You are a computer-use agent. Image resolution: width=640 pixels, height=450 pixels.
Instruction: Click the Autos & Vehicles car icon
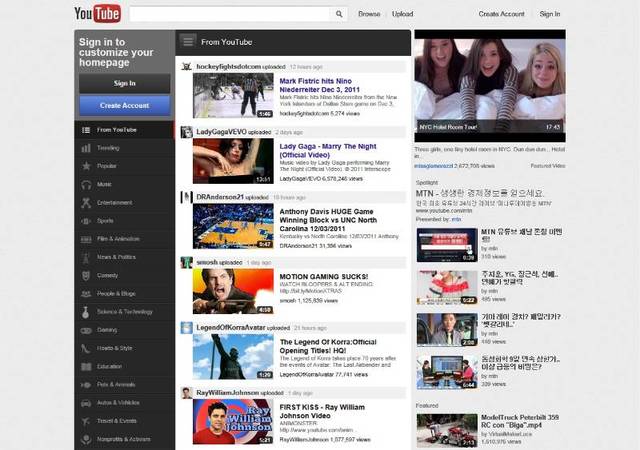[86, 403]
